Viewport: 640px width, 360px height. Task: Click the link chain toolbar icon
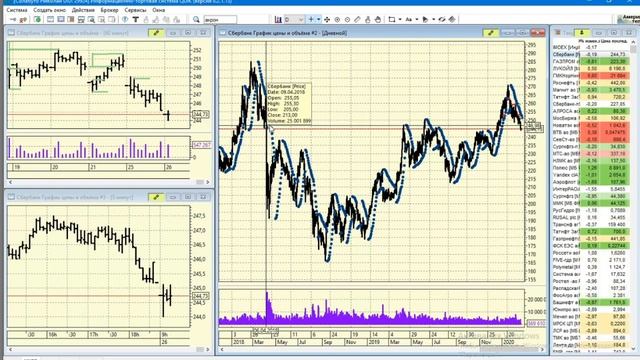(442, 20)
